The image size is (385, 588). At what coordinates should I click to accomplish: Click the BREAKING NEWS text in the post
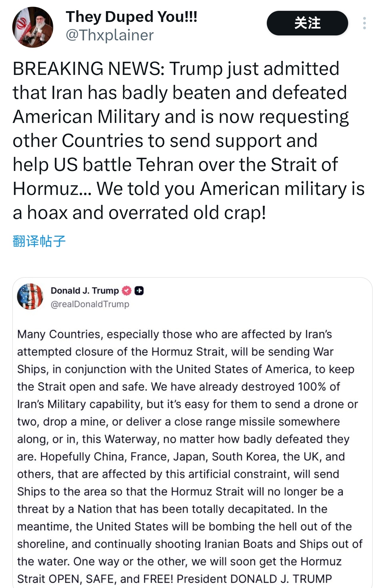point(88,69)
